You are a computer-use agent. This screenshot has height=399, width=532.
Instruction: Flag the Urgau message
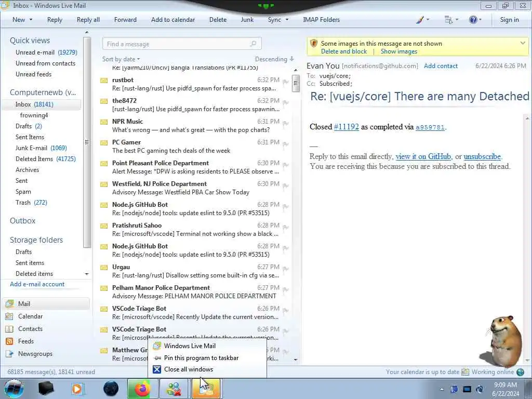tap(286, 269)
